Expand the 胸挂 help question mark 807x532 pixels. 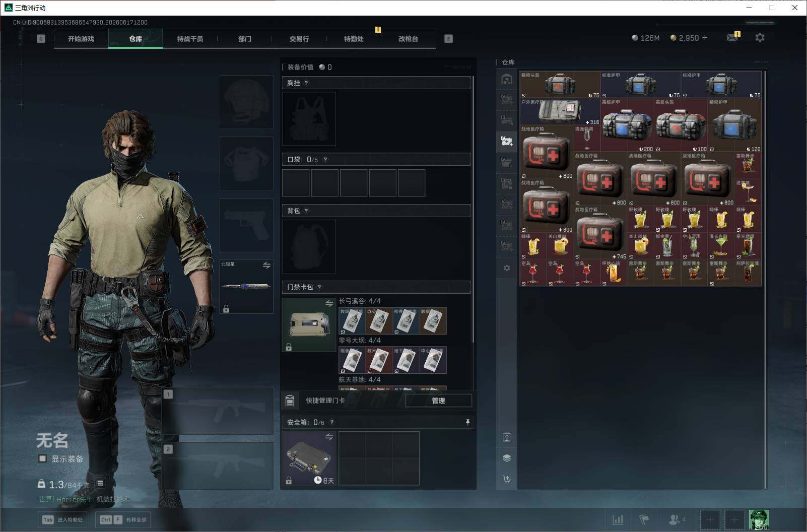[306, 83]
